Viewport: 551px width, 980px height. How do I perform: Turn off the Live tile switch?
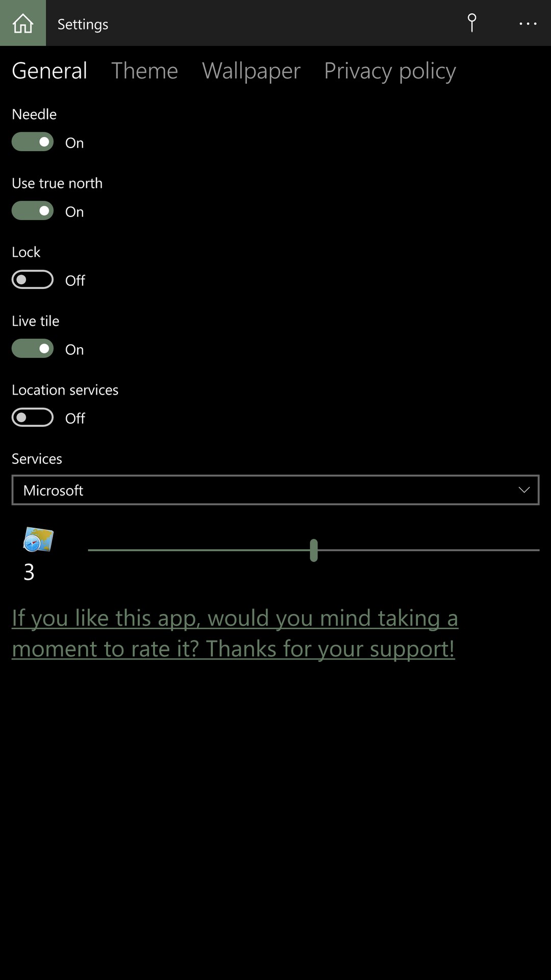(x=33, y=349)
